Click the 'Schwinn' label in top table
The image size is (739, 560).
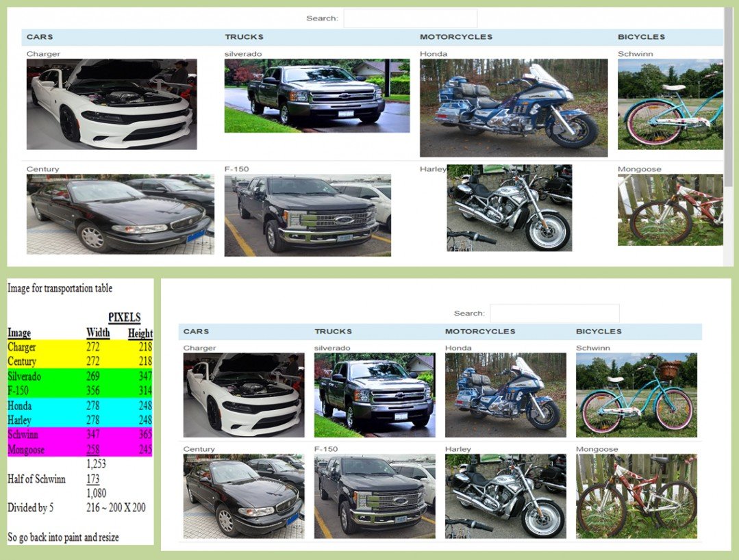[636, 53]
